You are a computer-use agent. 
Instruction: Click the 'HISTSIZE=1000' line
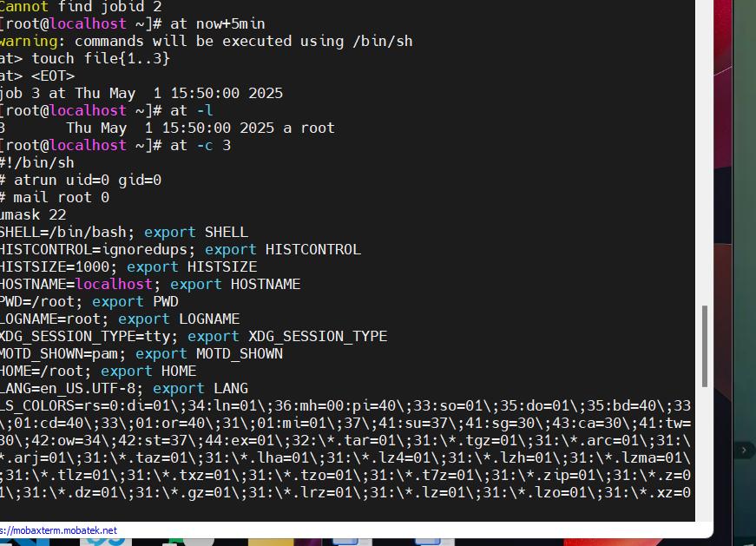(x=128, y=266)
